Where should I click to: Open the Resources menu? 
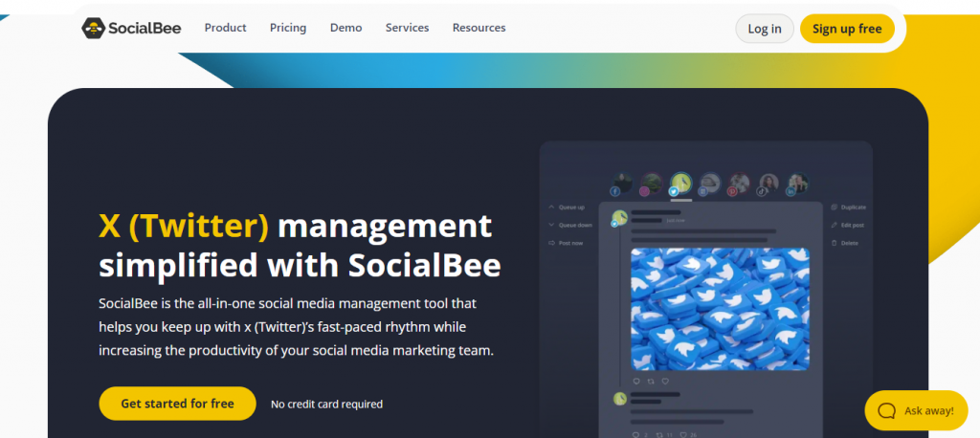tap(479, 28)
